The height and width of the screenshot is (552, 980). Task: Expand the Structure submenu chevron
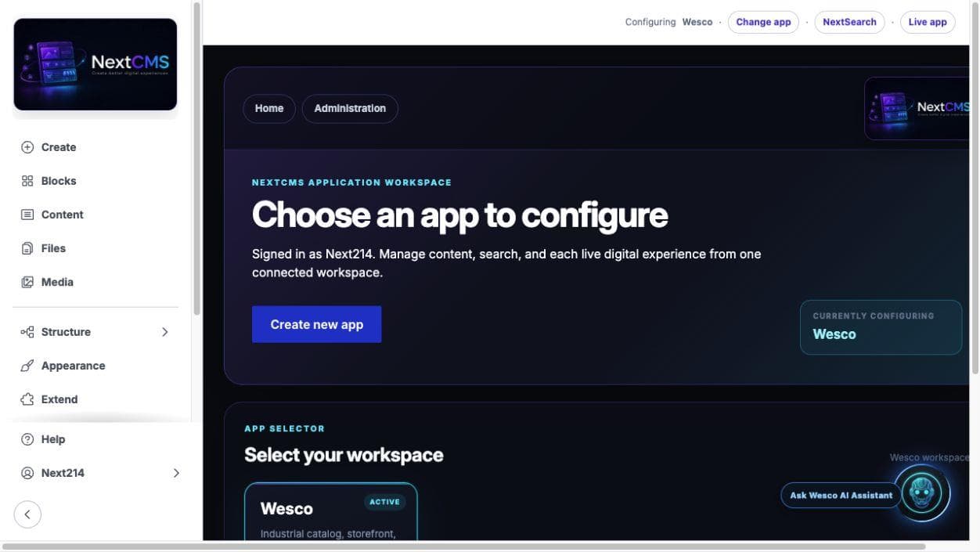tap(165, 332)
